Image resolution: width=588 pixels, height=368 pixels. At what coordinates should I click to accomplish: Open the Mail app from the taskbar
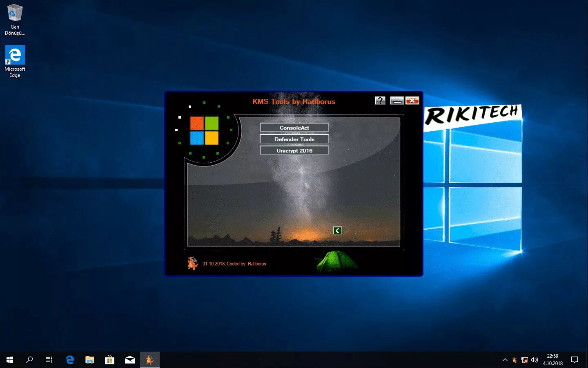point(130,360)
